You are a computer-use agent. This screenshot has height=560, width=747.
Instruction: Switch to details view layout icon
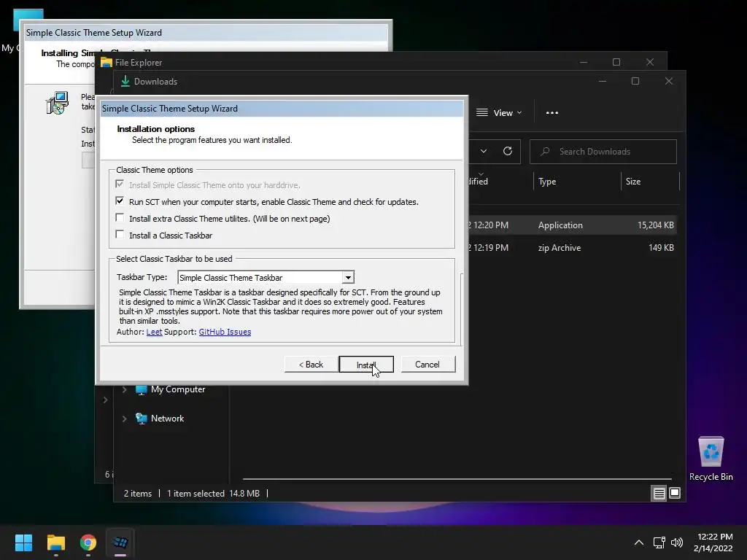[659, 494]
